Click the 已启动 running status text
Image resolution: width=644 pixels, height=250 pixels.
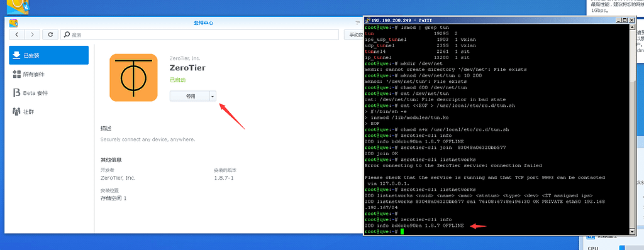point(177,80)
